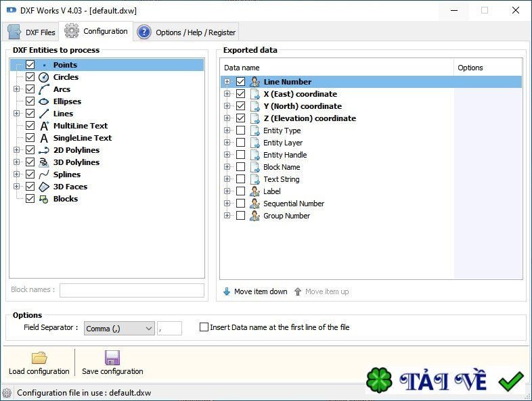Expand the X (East) coordinate options

227,94
